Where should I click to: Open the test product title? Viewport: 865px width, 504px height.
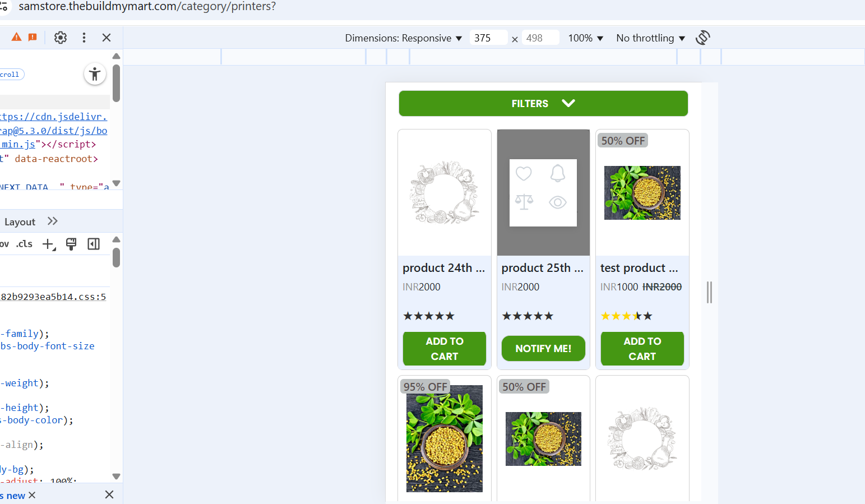click(640, 268)
